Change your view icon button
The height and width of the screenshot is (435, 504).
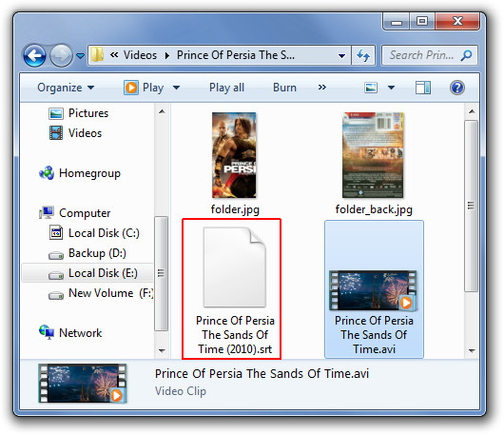pos(371,88)
